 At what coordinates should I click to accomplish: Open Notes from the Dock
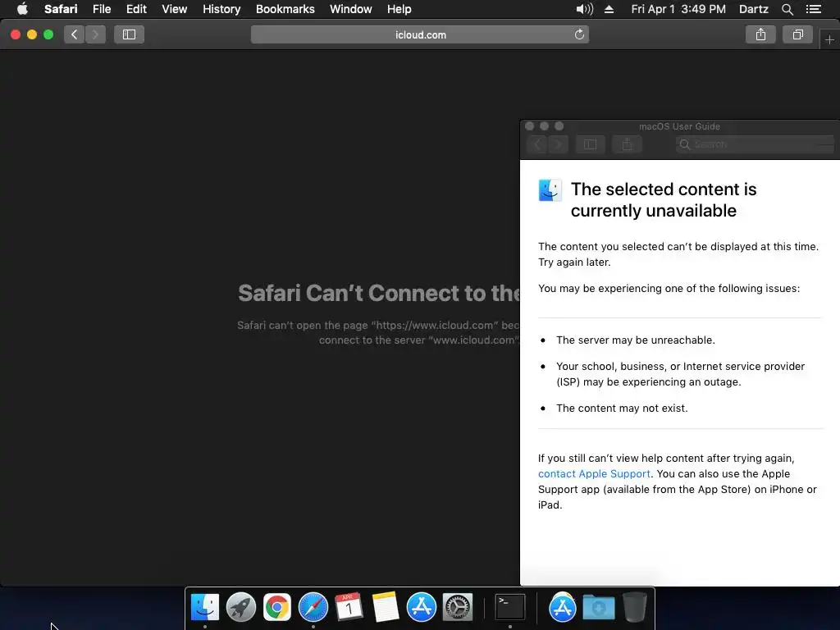coord(386,608)
